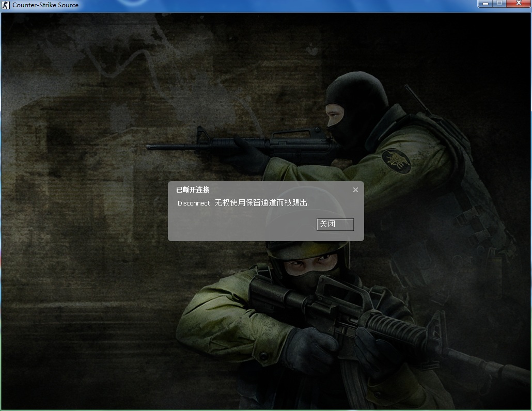Image resolution: width=532 pixels, height=411 pixels.
Task: Click the shoulder patch emblem on the top soldier
Action: [x=397, y=159]
